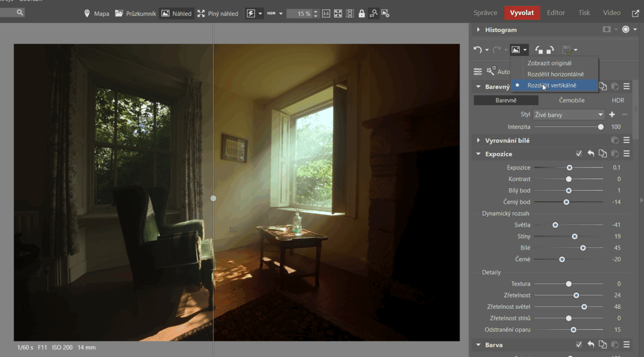Open the Průzkumník view
Screen dimensions: 644x357
pyautogui.click(x=135, y=14)
